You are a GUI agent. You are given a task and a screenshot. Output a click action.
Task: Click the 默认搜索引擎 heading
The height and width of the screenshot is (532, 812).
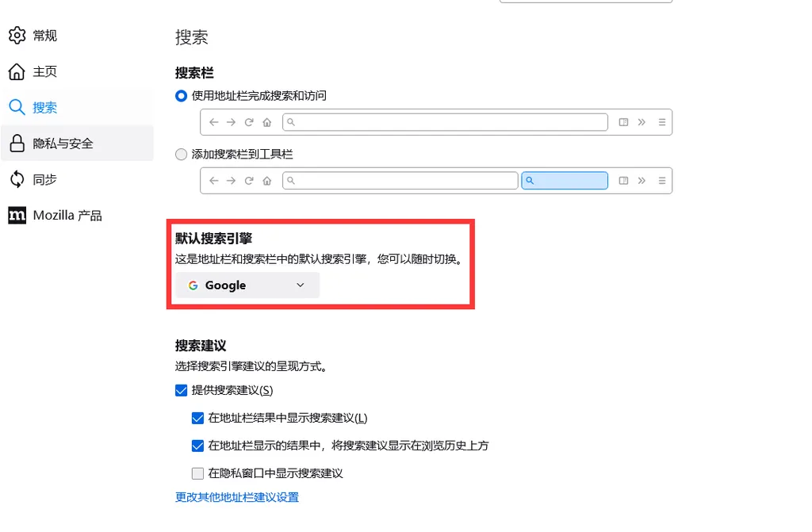(213, 239)
